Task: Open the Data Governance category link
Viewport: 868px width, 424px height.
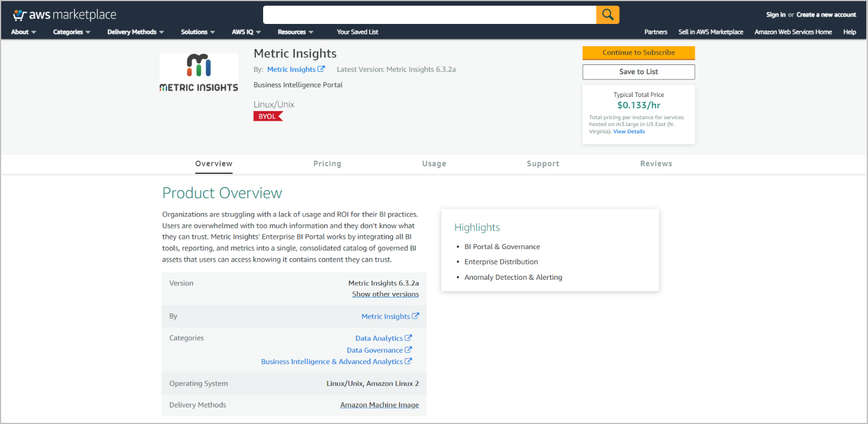Action: [375, 350]
